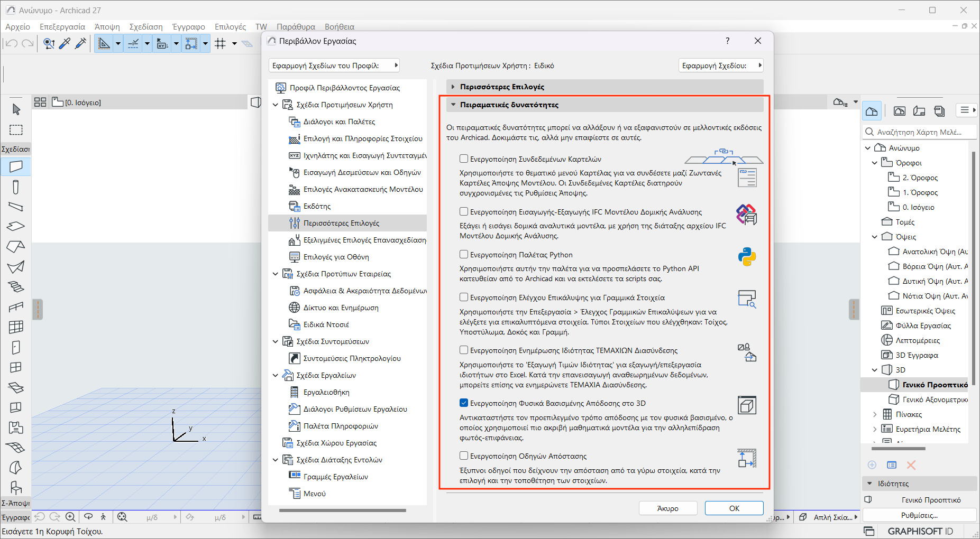Open the Έγγραφο menu
This screenshot has width=980, height=539.
189,26
